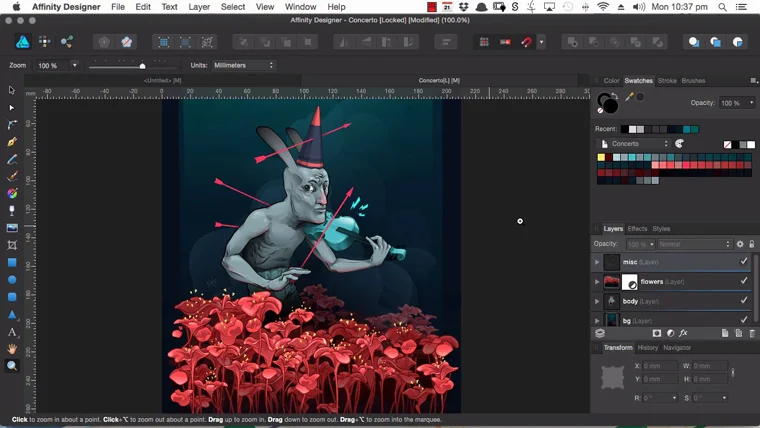Toggle the show grid toolbar icon
The height and width of the screenshot is (428, 760).
484,42
